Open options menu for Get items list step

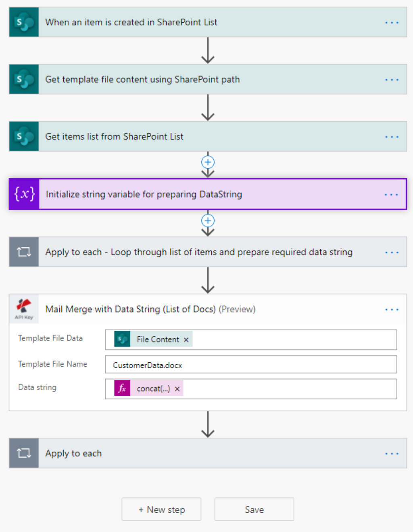[392, 137]
